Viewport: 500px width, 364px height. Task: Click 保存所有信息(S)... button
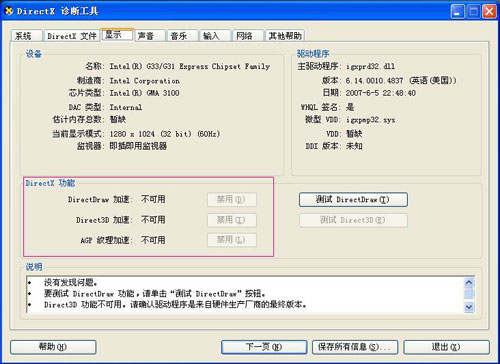(355, 347)
